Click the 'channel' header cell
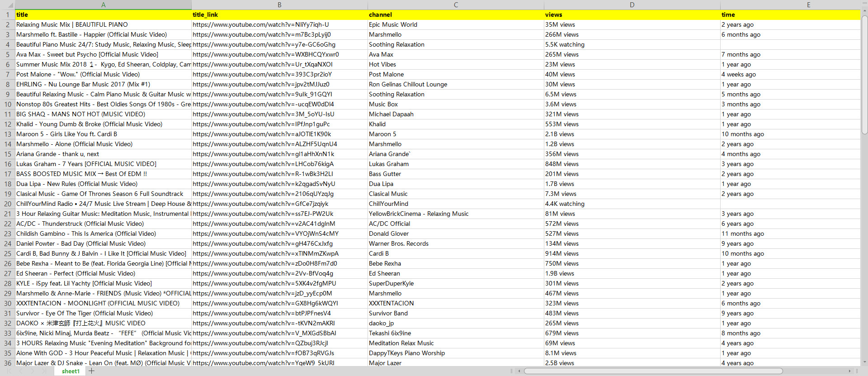The height and width of the screenshot is (376, 868). [456, 14]
